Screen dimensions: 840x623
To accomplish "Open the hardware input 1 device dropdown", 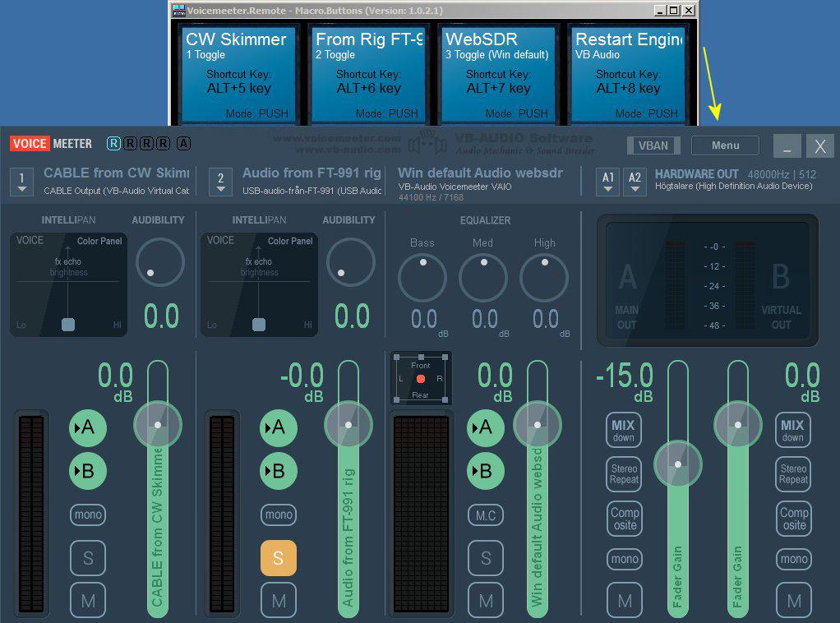I will pyautogui.click(x=21, y=182).
